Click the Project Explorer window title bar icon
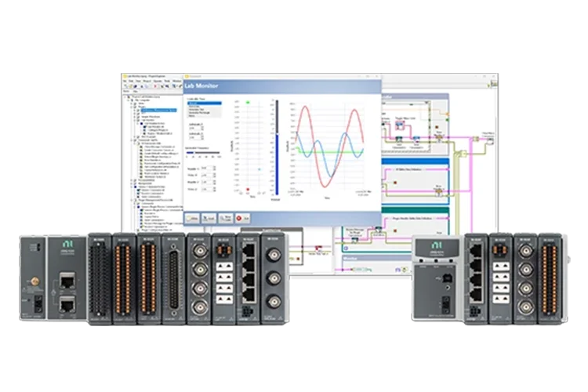The width and height of the screenshot is (588, 392). [x=125, y=76]
